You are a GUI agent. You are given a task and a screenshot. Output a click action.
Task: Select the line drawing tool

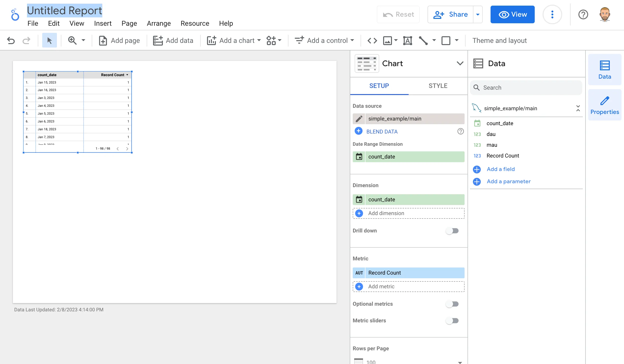pos(423,40)
